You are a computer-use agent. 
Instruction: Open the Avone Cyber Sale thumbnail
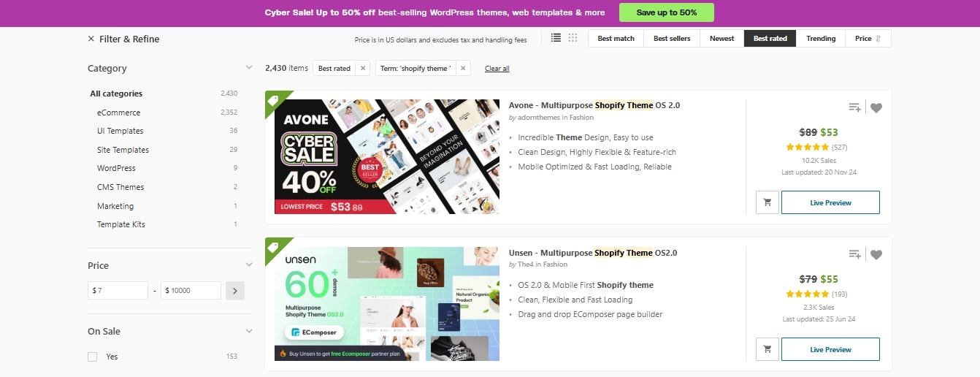tap(387, 156)
